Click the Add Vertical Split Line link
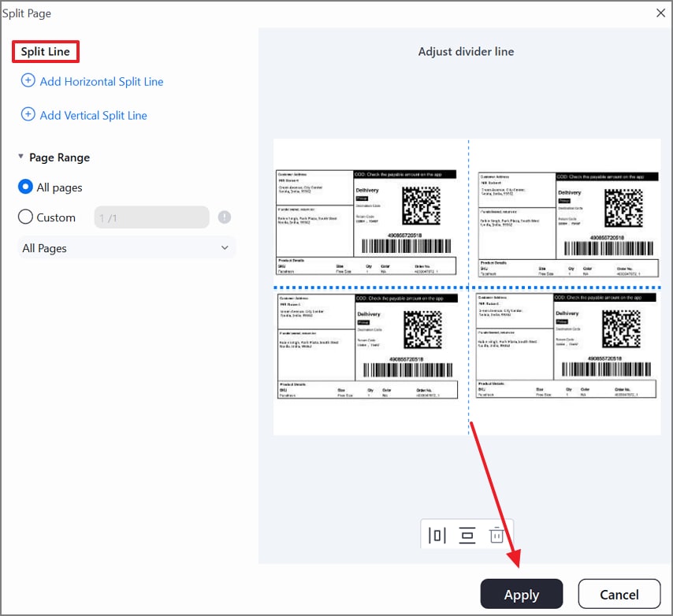 93,115
